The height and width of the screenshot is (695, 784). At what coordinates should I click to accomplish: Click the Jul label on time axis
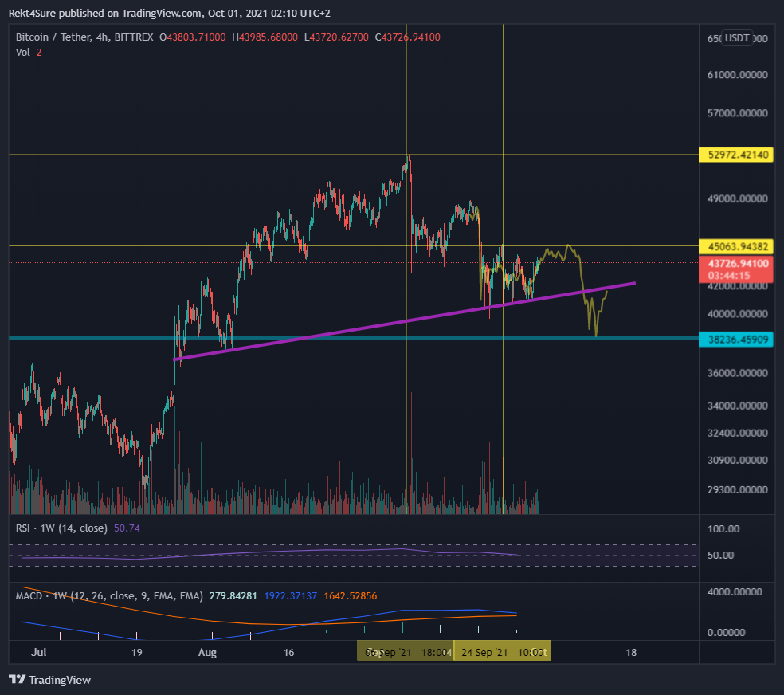[x=38, y=652]
